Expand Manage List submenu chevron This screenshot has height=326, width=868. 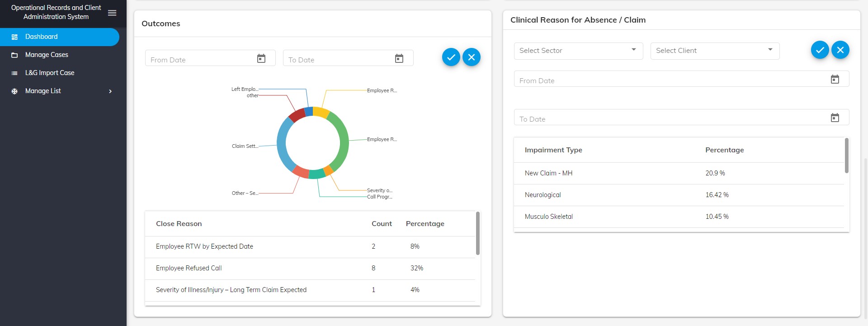tap(110, 91)
